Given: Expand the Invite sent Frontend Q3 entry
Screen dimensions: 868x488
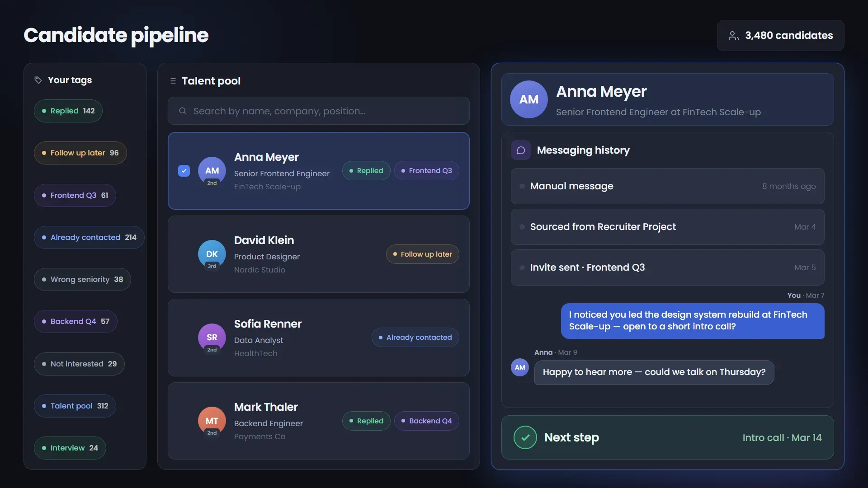Looking at the screenshot, I should [x=668, y=267].
